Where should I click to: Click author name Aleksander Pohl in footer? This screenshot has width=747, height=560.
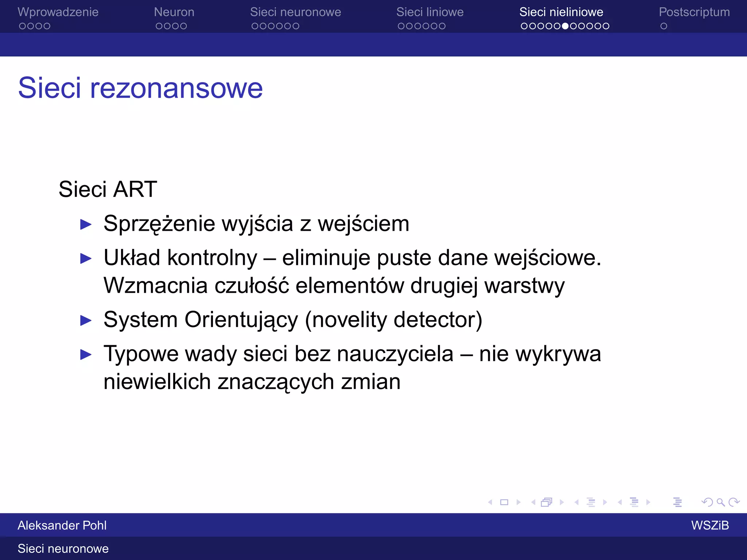[62, 525]
